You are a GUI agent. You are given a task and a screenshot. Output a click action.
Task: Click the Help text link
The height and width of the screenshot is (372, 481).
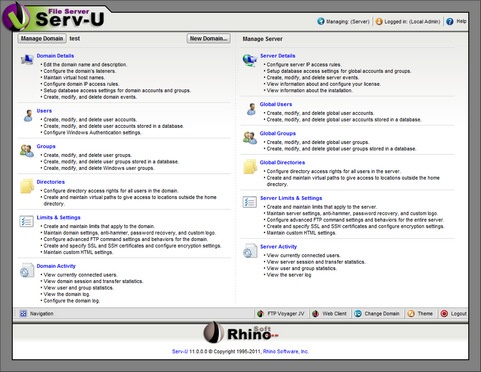461,21
